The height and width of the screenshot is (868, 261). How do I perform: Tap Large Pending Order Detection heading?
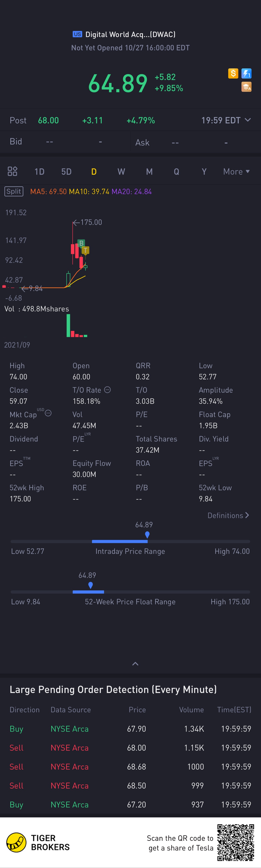coord(113,690)
